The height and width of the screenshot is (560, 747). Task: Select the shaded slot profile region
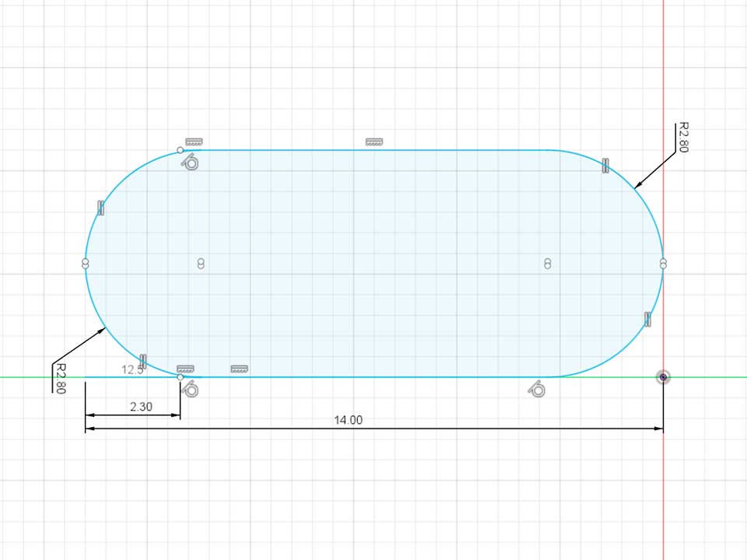(x=373, y=311)
